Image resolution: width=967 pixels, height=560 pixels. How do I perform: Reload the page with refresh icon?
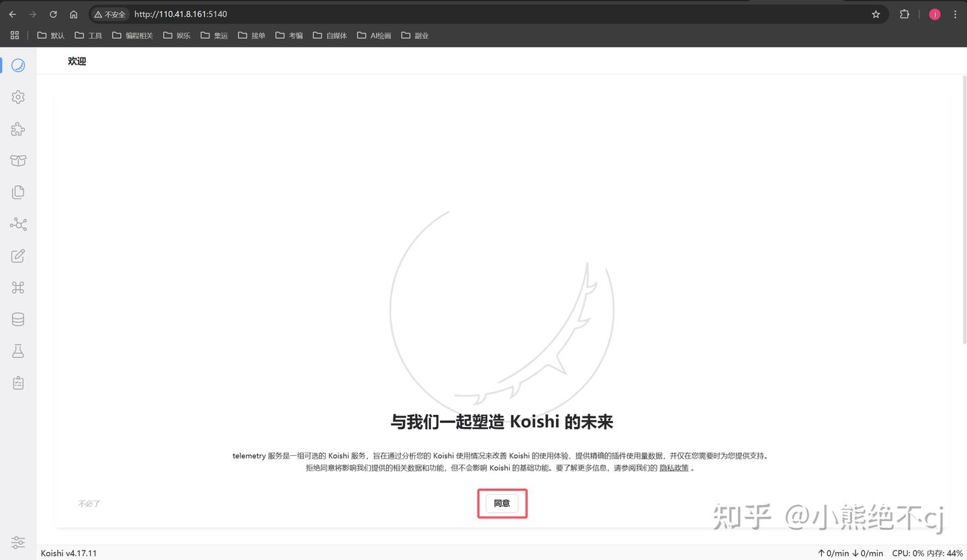pyautogui.click(x=53, y=14)
